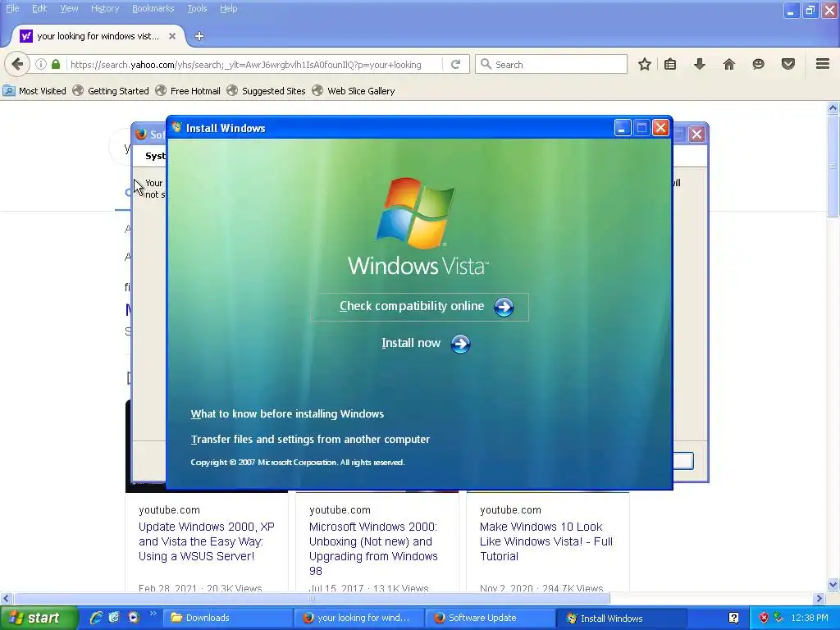Switch to Downloads taskbar button
Image resolution: width=840 pixels, height=630 pixels.
pos(227,618)
